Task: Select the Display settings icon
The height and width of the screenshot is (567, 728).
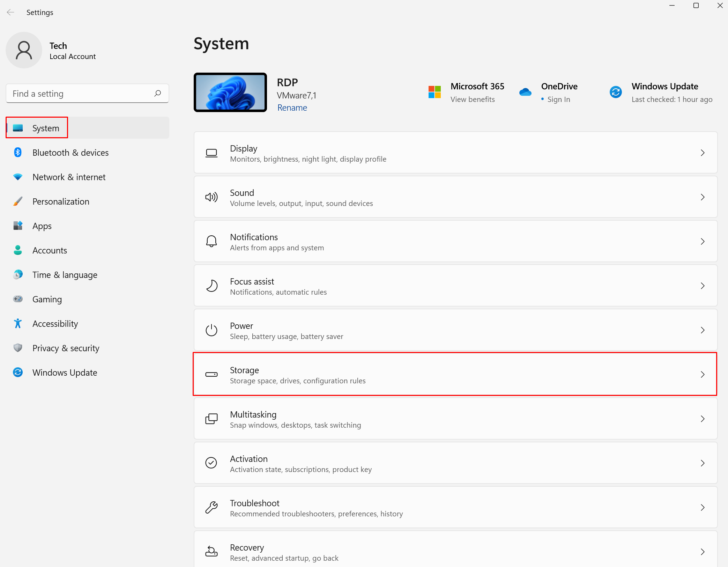Action: point(211,153)
